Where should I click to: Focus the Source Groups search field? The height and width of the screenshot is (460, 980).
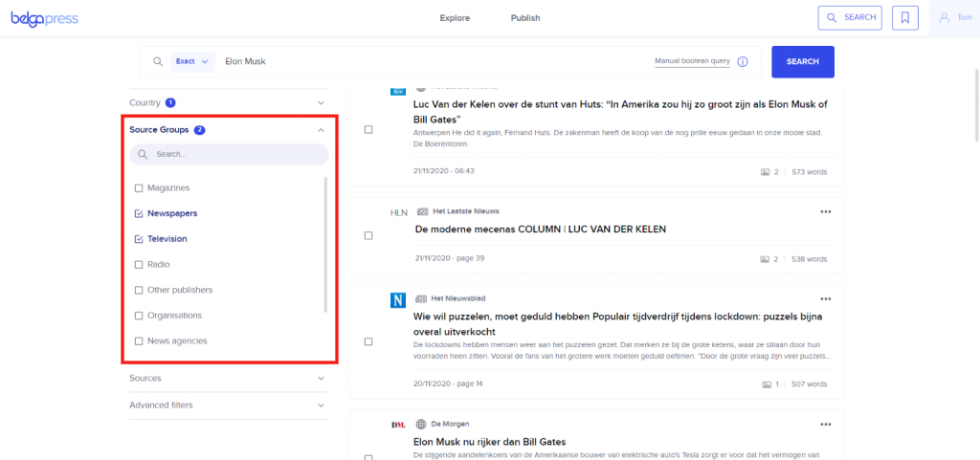pos(229,154)
